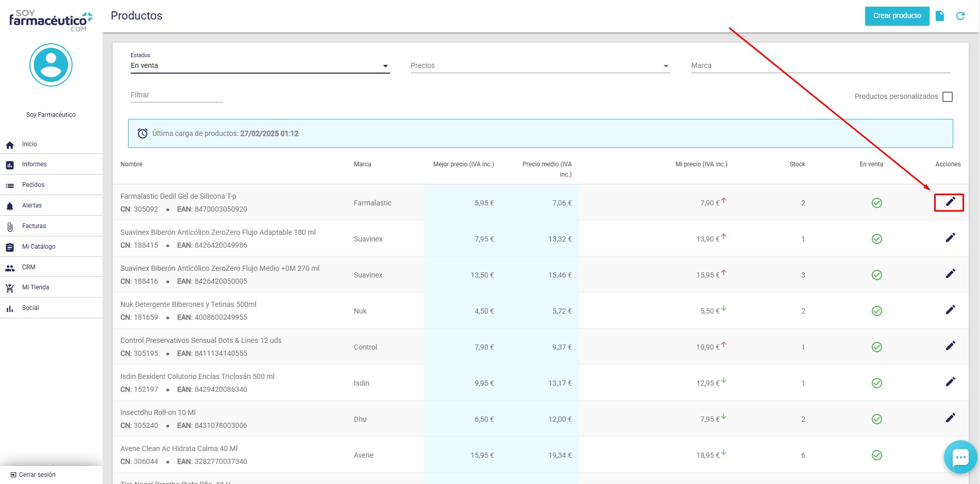The image size is (980, 484).
Task: Edit Suavinex Biberón Flujo Medio 270 ml
Action: [x=950, y=274]
